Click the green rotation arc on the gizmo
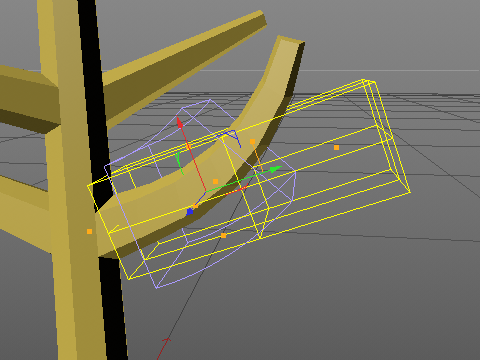 [x=179, y=163]
